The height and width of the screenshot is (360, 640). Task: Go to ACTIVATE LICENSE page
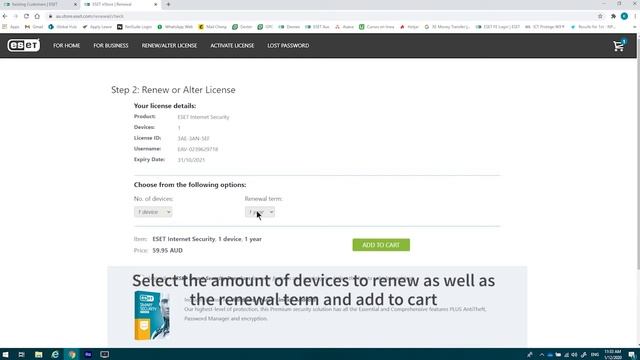click(232, 46)
